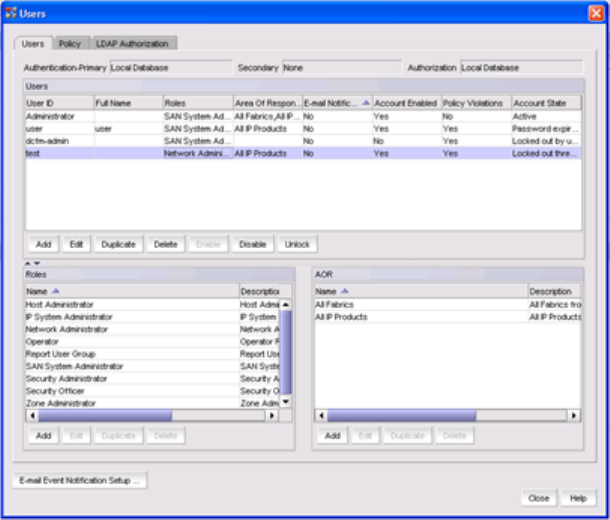Image resolution: width=610 pixels, height=520 pixels.
Task: Select All Fabrics in AOR list
Action: tap(447, 305)
